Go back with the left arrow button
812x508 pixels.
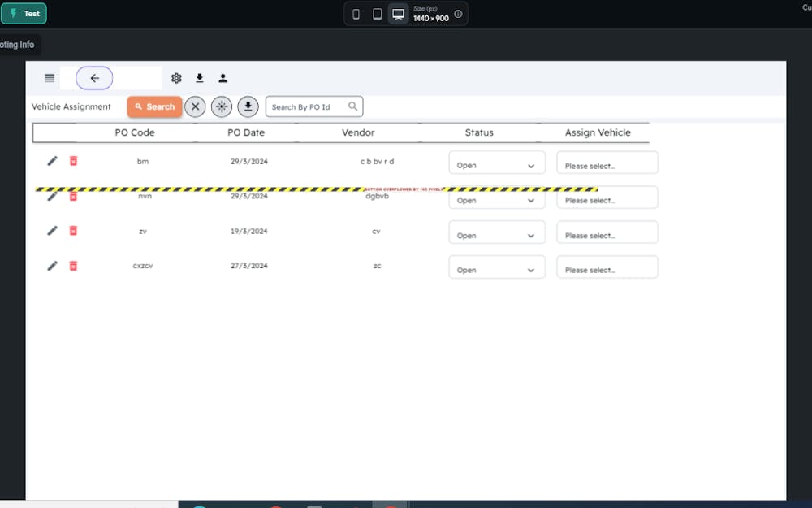coord(94,78)
